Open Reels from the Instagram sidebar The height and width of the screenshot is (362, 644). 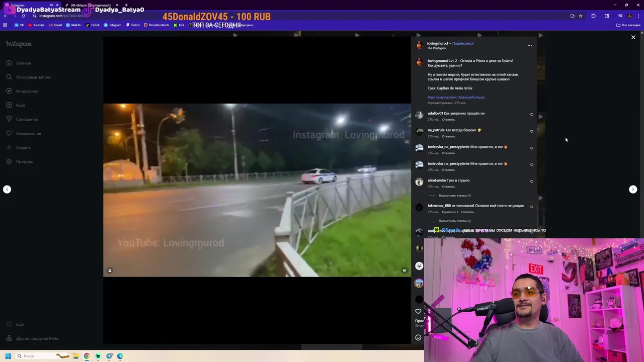[16, 105]
